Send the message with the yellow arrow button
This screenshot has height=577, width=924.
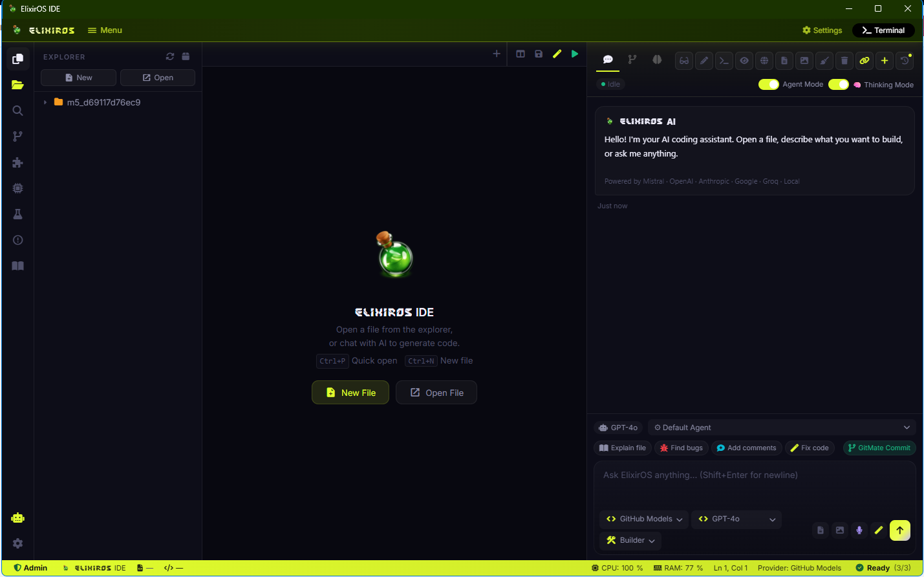(x=900, y=530)
